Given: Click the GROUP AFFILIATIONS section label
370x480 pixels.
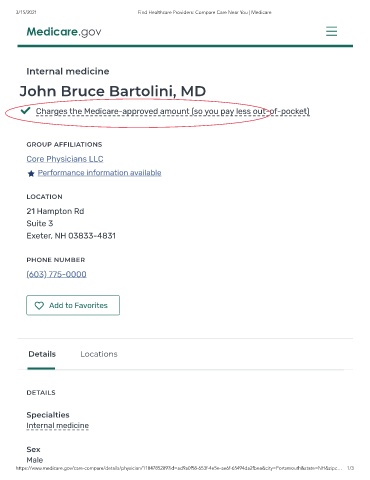Looking at the screenshot, I should click(x=64, y=144).
